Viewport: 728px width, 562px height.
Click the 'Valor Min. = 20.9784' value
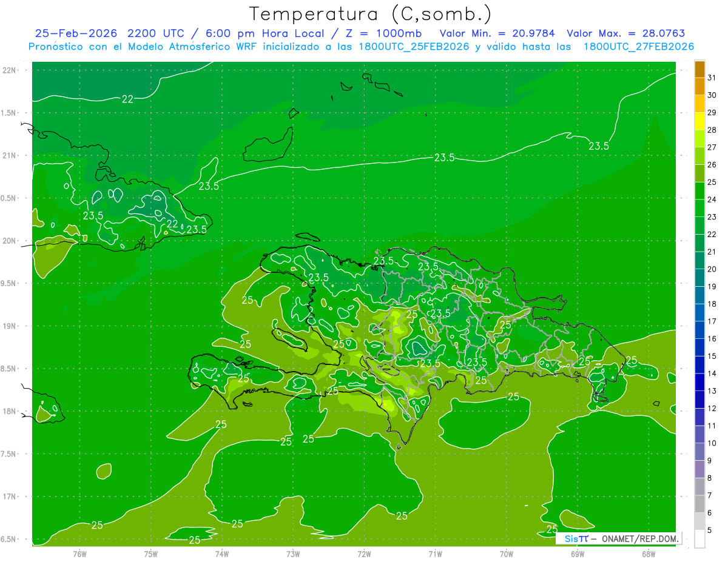pyautogui.click(x=497, y=34)
